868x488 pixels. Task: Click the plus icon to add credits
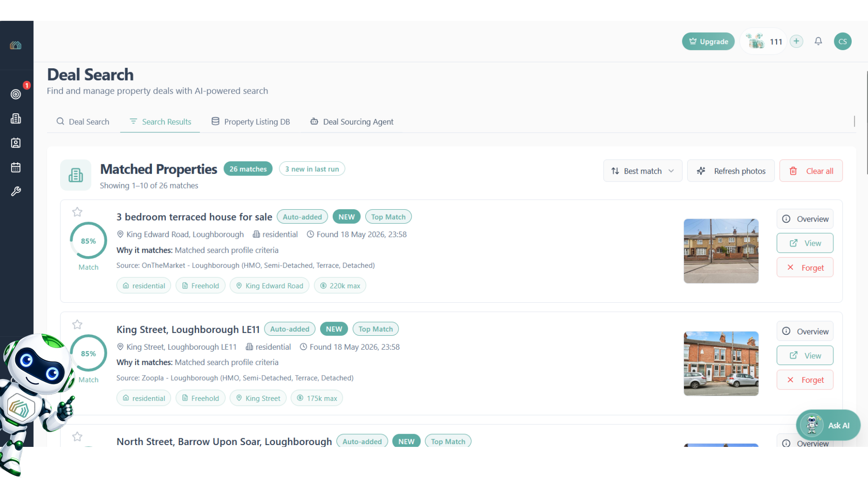797,42
